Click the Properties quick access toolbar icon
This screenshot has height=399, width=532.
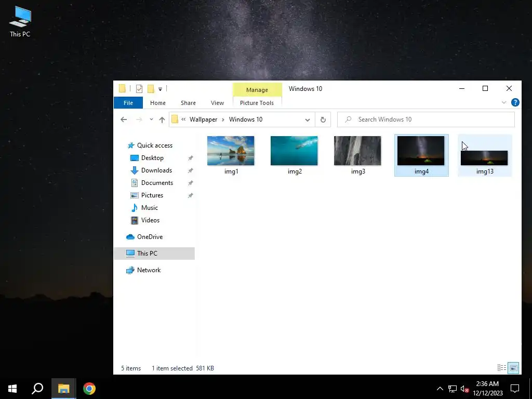pos(139,89)
